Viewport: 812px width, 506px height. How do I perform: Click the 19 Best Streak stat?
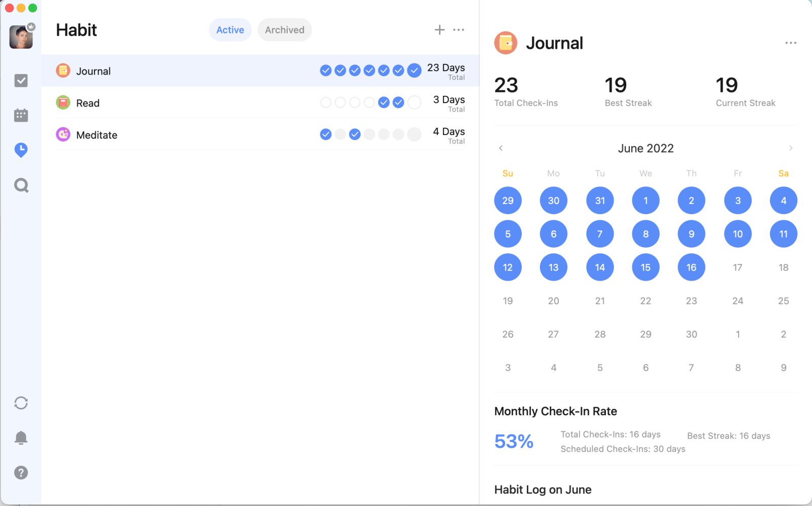628,92
